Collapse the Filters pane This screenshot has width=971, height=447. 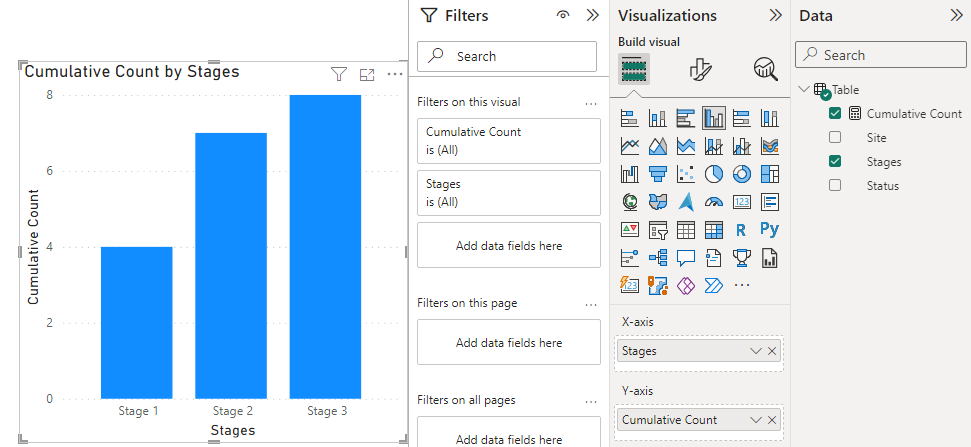593,15
